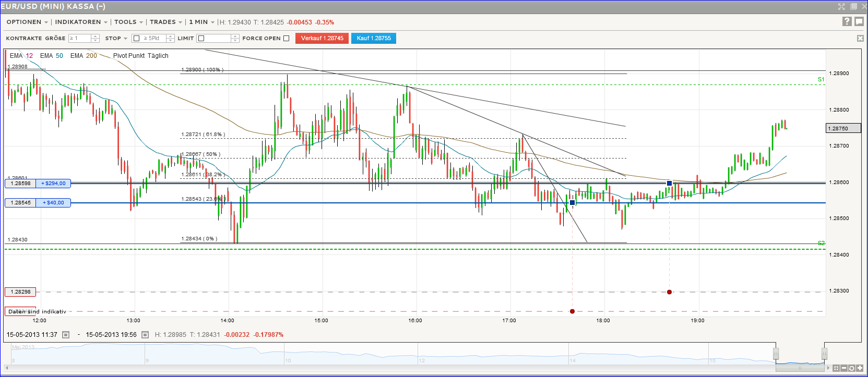
Task: Click the red stop dot on 1.28298 line
Action: (x=669, y=291)
